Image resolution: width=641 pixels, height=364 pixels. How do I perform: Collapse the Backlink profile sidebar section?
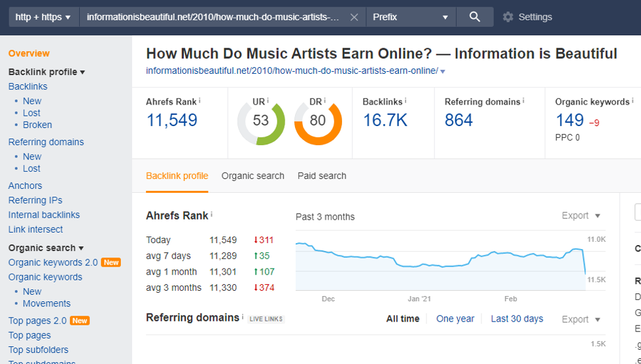46,73
